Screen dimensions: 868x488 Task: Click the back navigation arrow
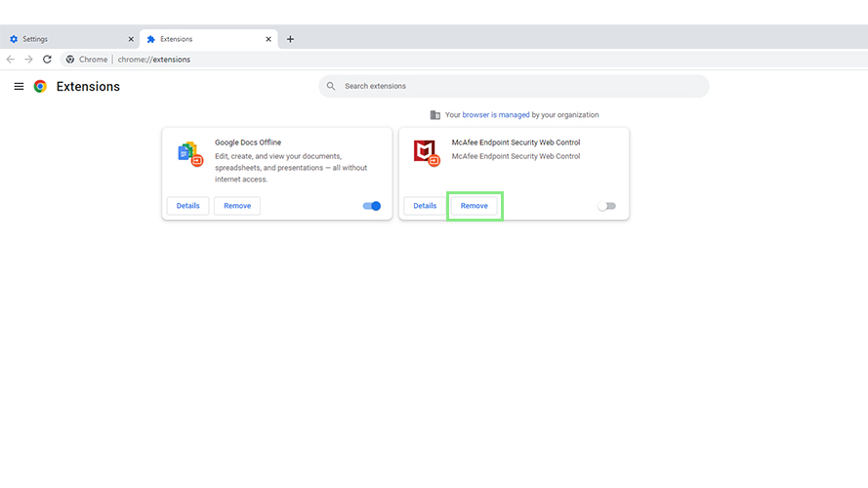[x=11, y=60]
